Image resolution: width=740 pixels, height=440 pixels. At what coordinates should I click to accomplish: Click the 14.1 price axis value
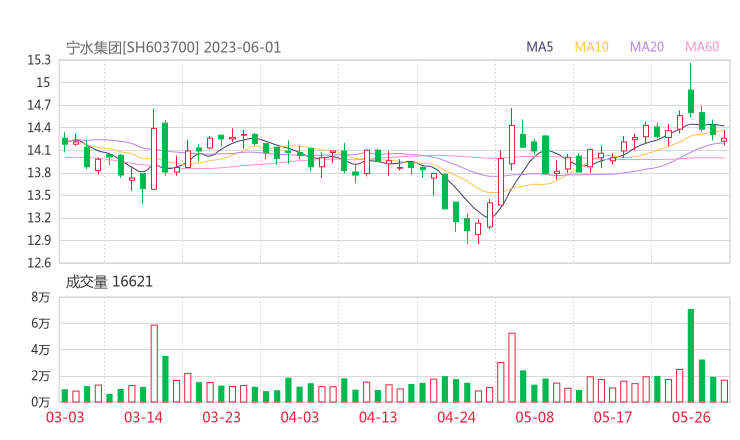point(39,151)
